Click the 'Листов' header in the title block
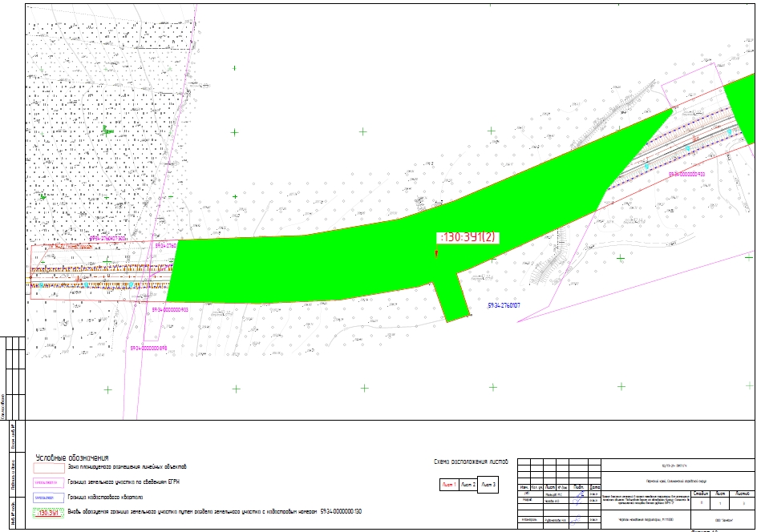 click(743, 494)
